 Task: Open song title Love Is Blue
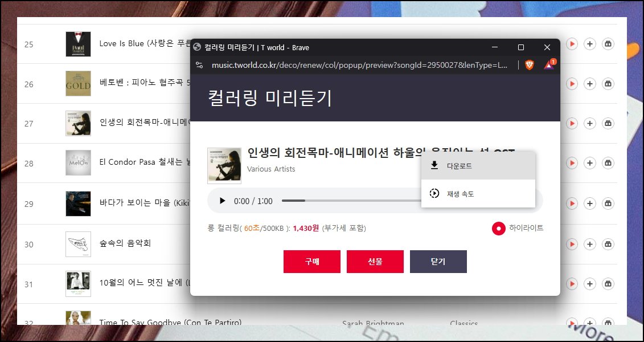pos(145,43)
